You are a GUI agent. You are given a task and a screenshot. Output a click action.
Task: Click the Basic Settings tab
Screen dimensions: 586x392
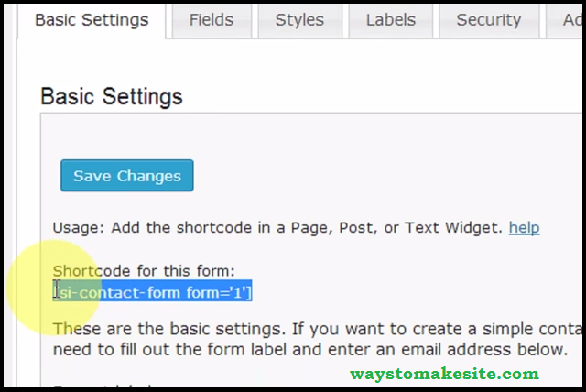click(x=91, y=19)
